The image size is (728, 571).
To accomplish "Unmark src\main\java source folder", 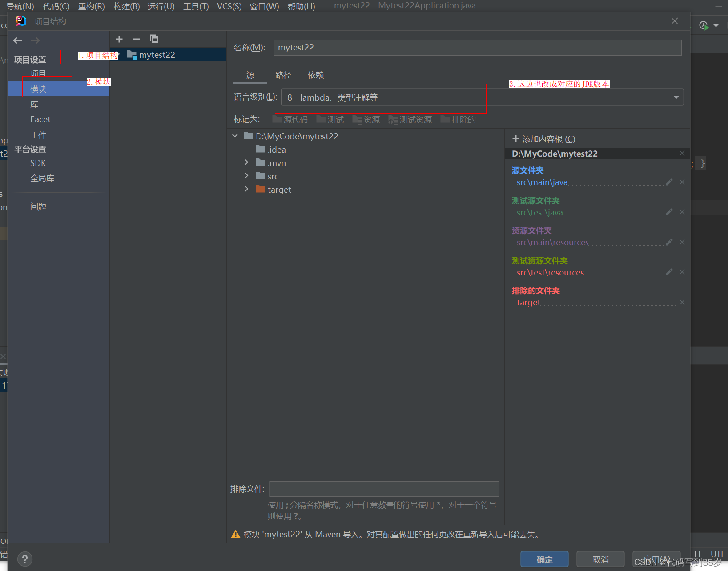I will pos(682,182).
